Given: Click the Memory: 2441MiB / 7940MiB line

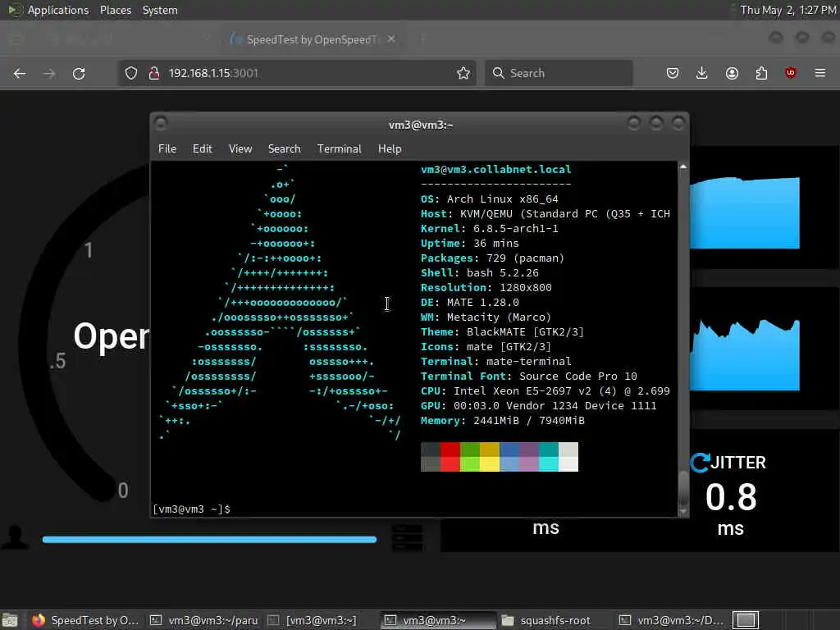Looking at the screenshot, I should click(503, 421).
